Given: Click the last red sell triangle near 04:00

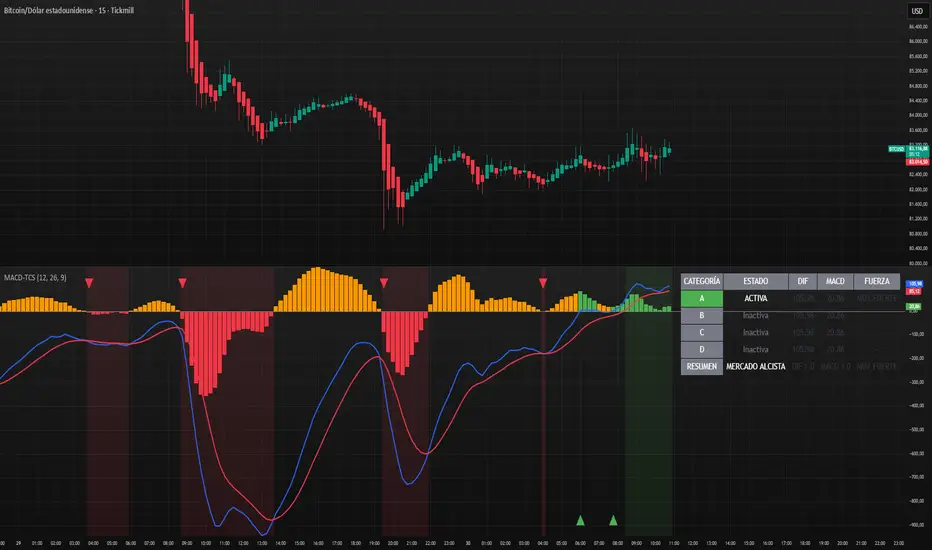Looking at the screenshot, I should 543,283.
